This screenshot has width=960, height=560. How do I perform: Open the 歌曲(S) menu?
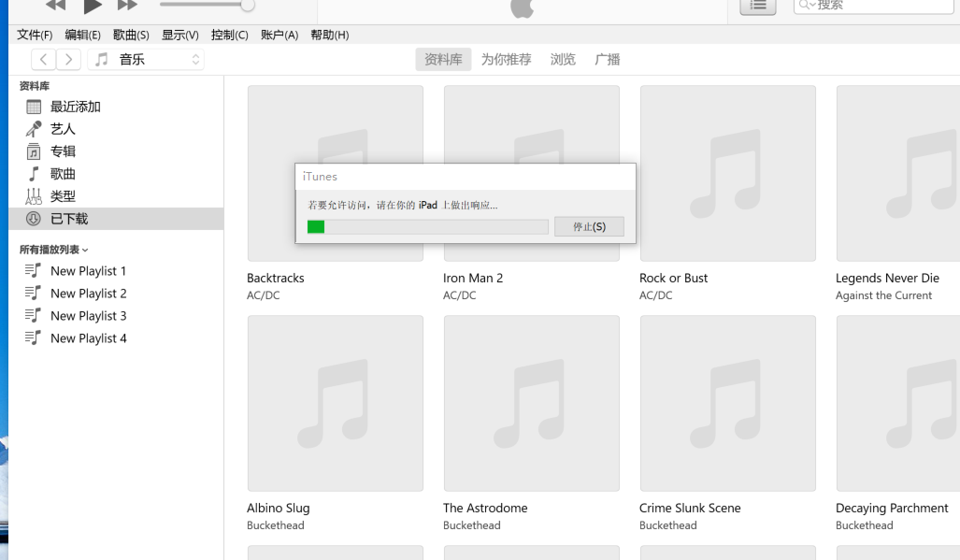point(131,35)
